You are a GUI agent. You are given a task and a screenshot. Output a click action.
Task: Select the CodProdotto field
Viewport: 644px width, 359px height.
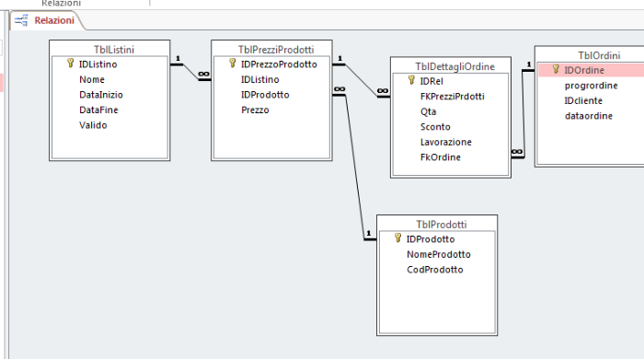pyautogui.click(x=435, y=270)
